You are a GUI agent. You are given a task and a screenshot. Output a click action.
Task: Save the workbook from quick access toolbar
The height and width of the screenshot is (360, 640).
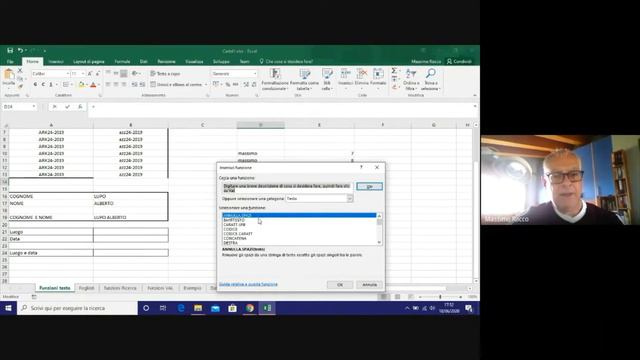point(10,51)
